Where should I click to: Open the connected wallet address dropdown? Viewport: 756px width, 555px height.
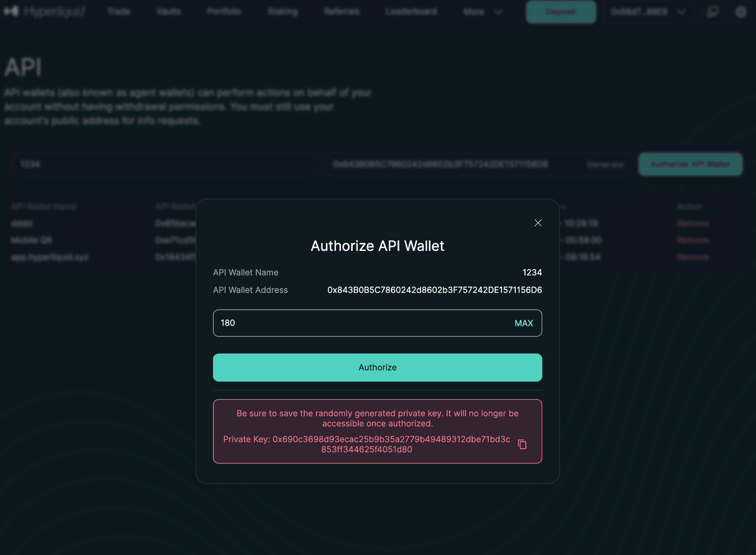[x=648, y=12]
